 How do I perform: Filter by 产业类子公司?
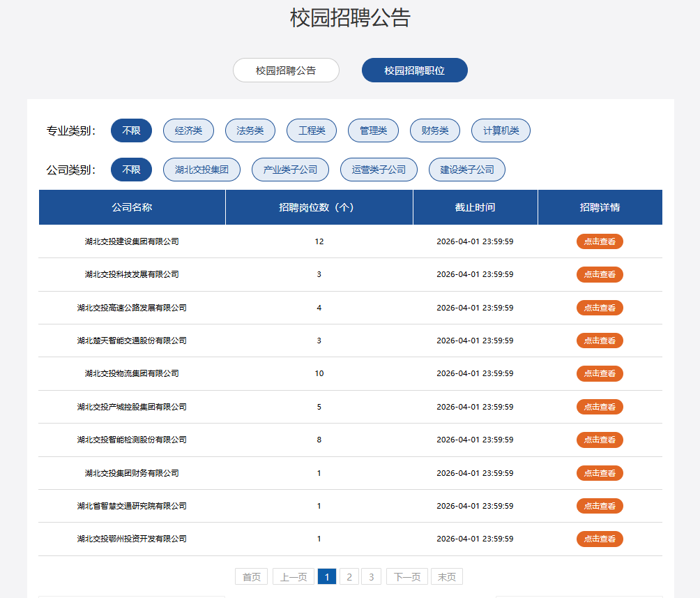tap(290, 170)
